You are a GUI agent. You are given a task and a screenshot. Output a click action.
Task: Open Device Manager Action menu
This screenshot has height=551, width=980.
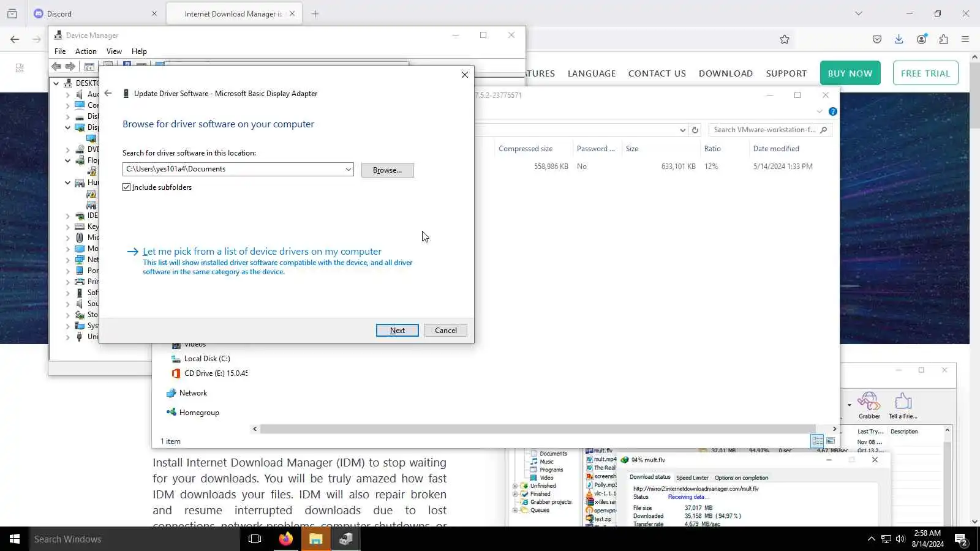point(86,51)
